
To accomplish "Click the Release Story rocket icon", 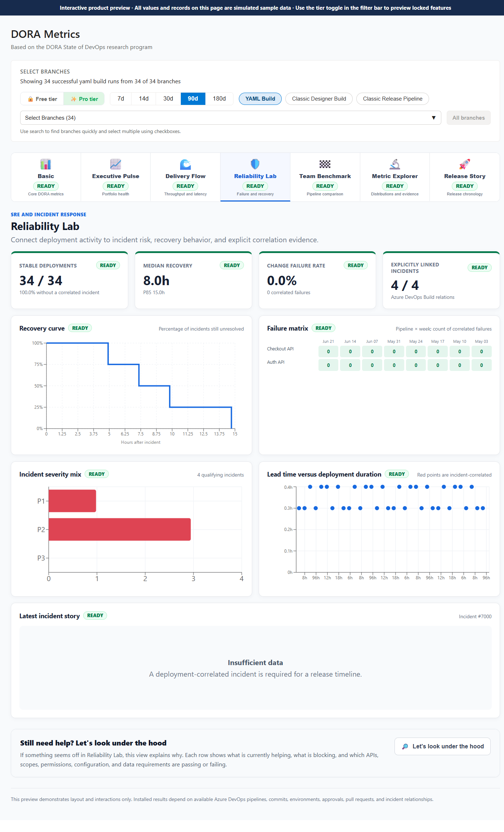I will pos(465,164).
